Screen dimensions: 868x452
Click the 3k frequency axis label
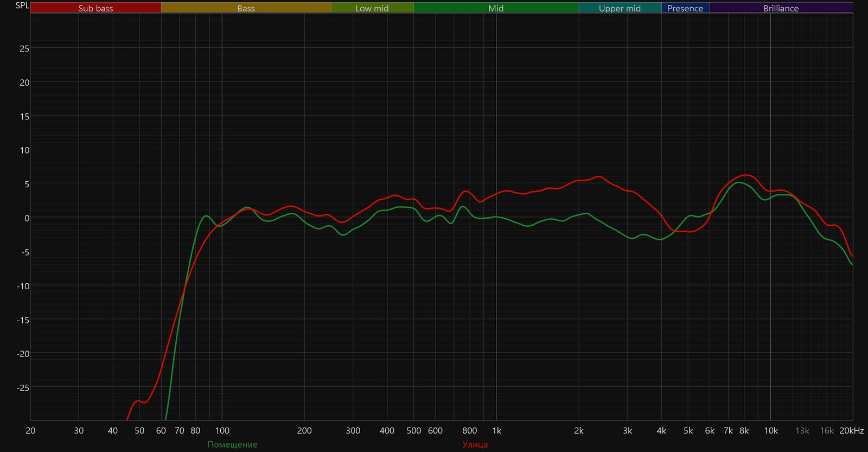[628, 430]
